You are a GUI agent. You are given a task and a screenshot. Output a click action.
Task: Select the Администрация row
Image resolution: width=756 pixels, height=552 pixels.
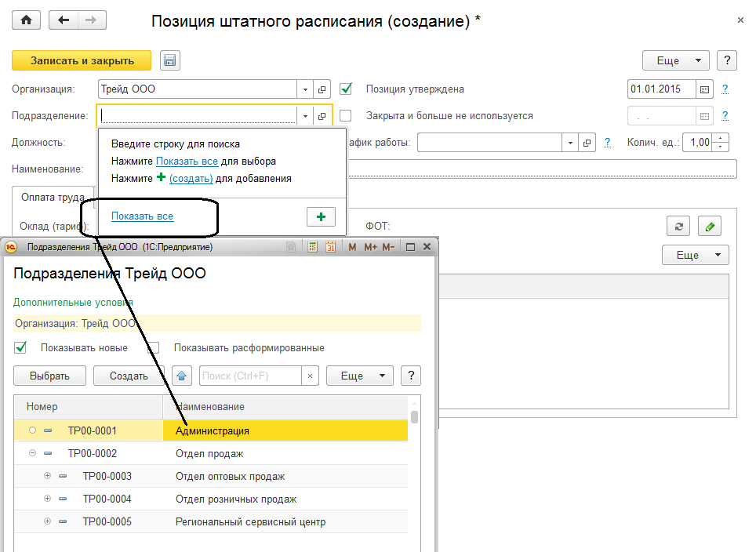[211, 430]
